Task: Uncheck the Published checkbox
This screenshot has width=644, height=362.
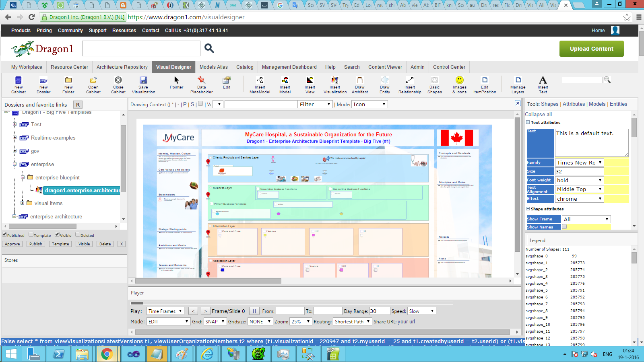Action: pos(4,235)
